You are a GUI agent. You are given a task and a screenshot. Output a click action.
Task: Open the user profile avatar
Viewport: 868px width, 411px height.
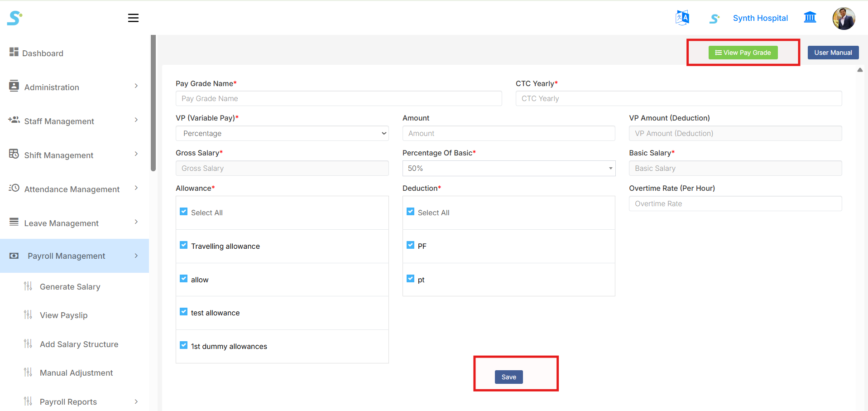pyautogui.click(x=844, y=19)
